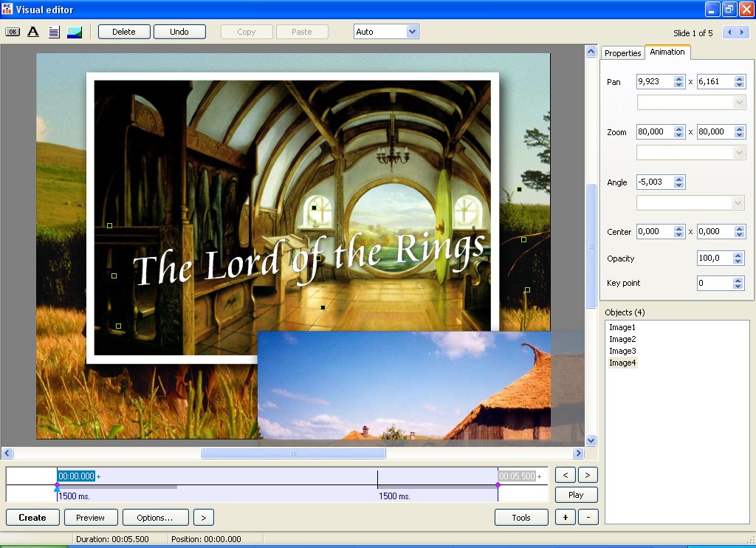
Task: Click the OK button icon in toolbar
Action: pyautogui.click(x=13, y=32)
